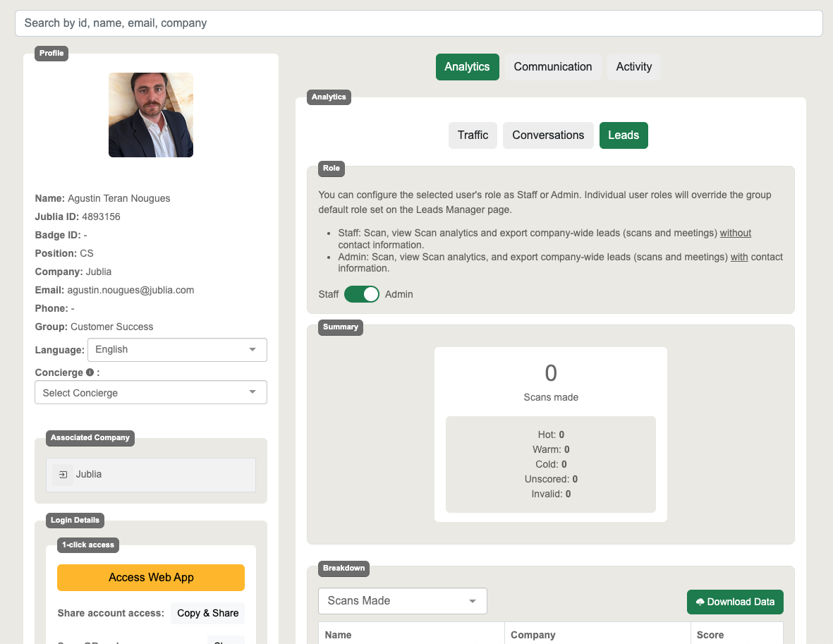The width and height of the screenshot is (833, 644).
Task: Switch to the Communication tab
Action: tap(552, 67)
